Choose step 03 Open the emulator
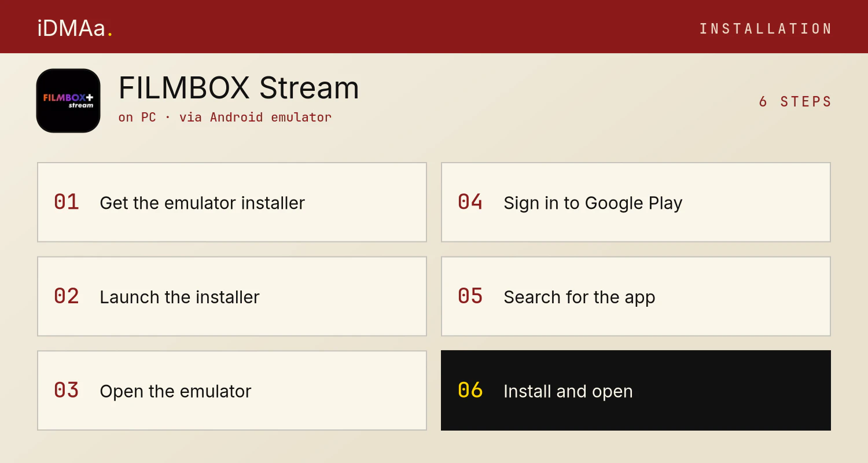 click(x=232, y=391)
